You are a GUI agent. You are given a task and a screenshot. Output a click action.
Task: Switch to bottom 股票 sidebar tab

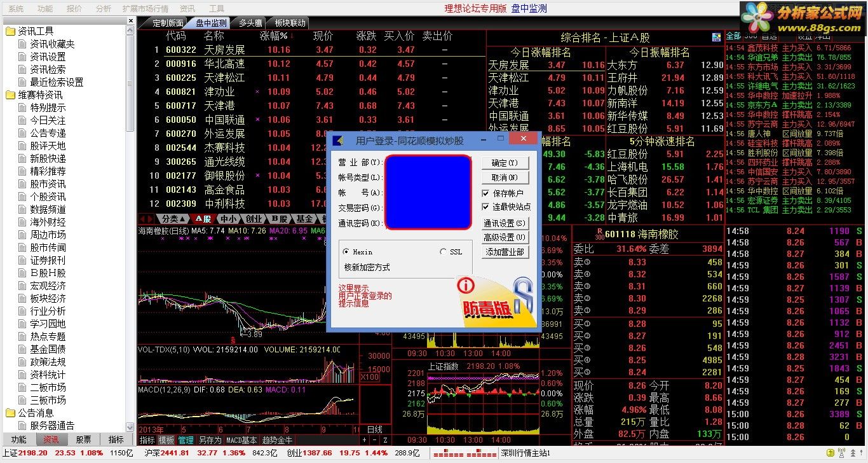pos(83,439)
